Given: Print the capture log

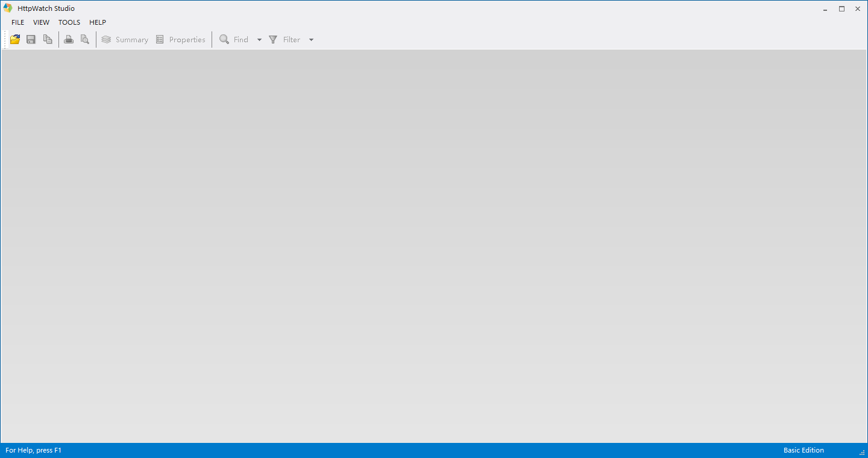Looking at the screenshot, I should [x=68, y=39].
